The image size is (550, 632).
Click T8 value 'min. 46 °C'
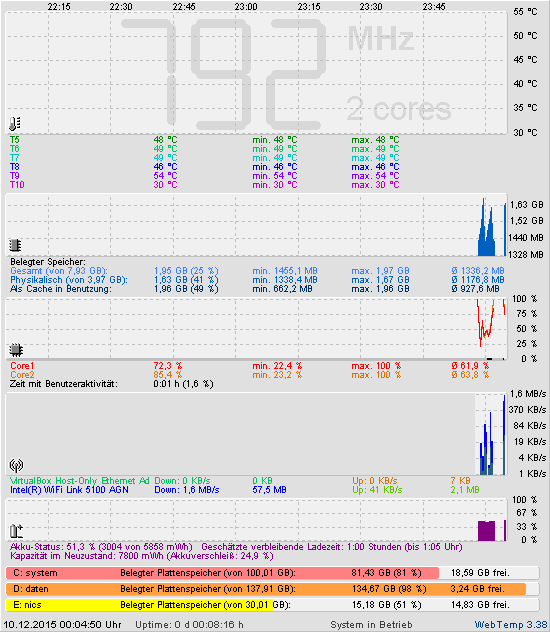click(275, 166)
